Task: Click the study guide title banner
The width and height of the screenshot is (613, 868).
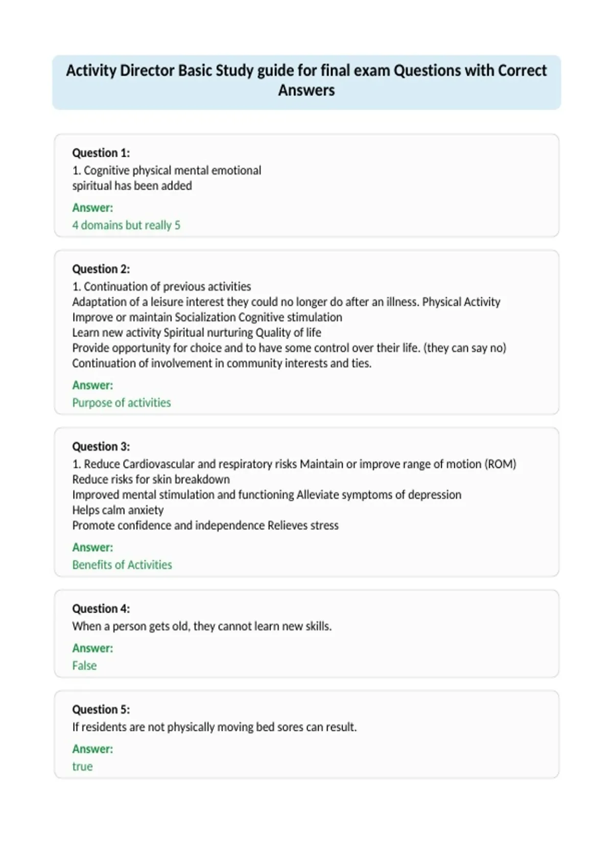Action: 306,82
